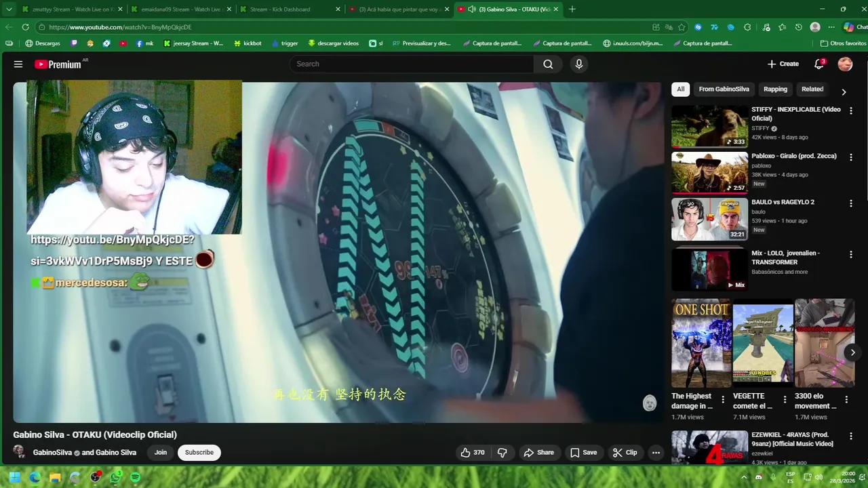The height and width of the screenshot is (488, 868).
Task: Subscribe to GabinoSilva channel
Action: [199, 453]
